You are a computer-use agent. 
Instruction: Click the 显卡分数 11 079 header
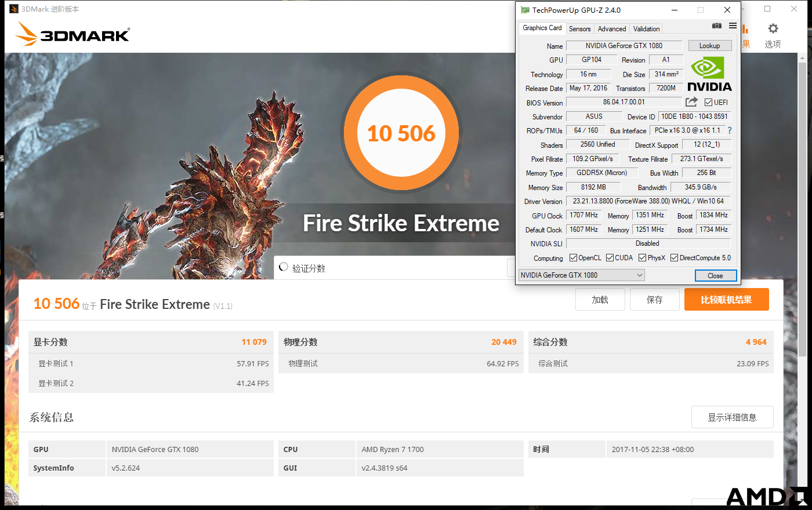click(151, 342)
